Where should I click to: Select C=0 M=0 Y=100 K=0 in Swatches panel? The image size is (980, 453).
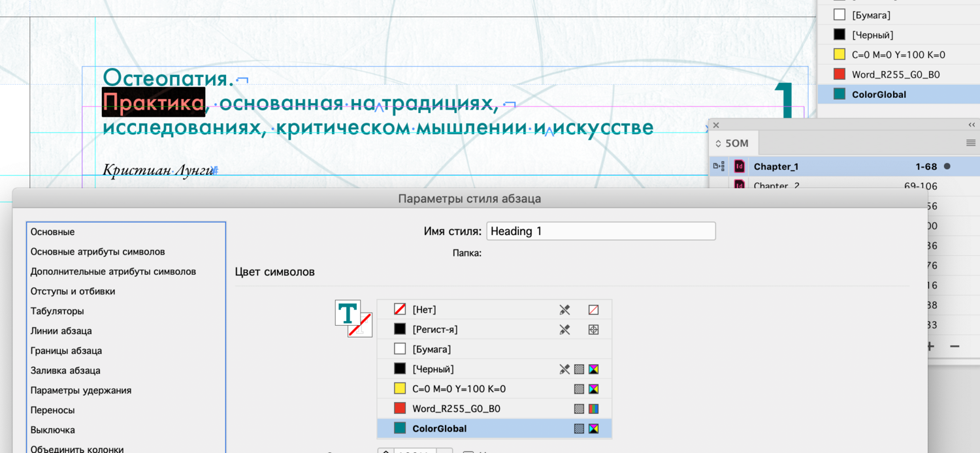coord(899,55)
